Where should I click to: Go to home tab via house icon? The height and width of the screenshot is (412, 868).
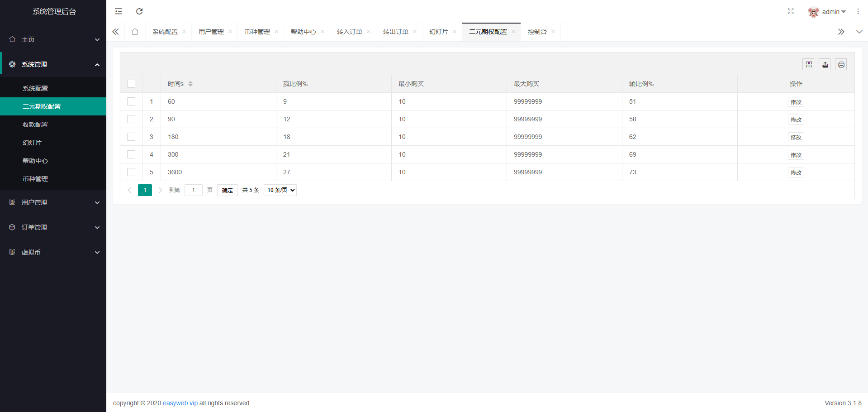tap(135, 32)
